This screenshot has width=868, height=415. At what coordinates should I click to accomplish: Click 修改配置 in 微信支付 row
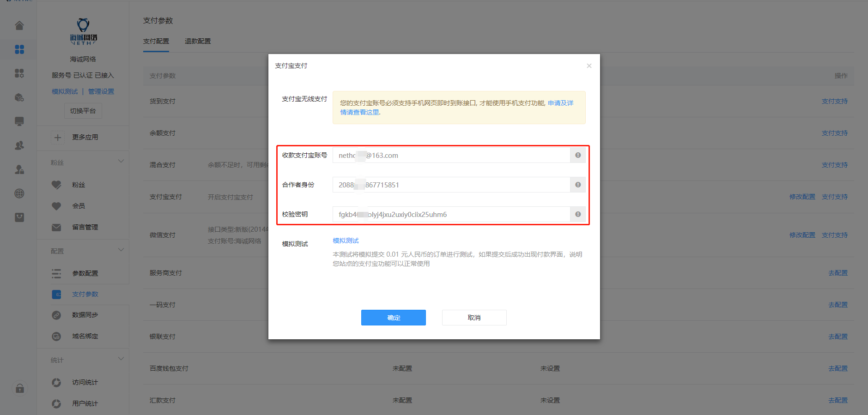pyautogui.click(x=802, y=235)
